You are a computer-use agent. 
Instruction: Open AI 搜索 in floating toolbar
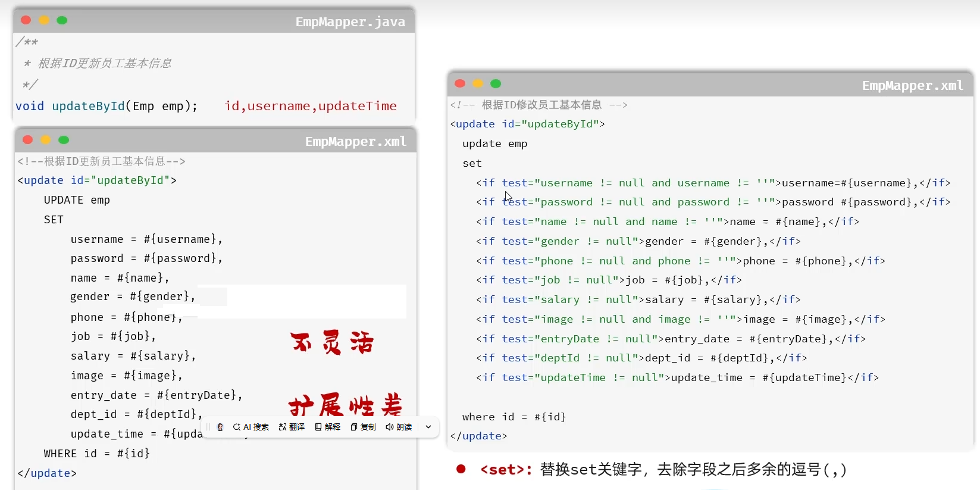[x=251, y=427]
